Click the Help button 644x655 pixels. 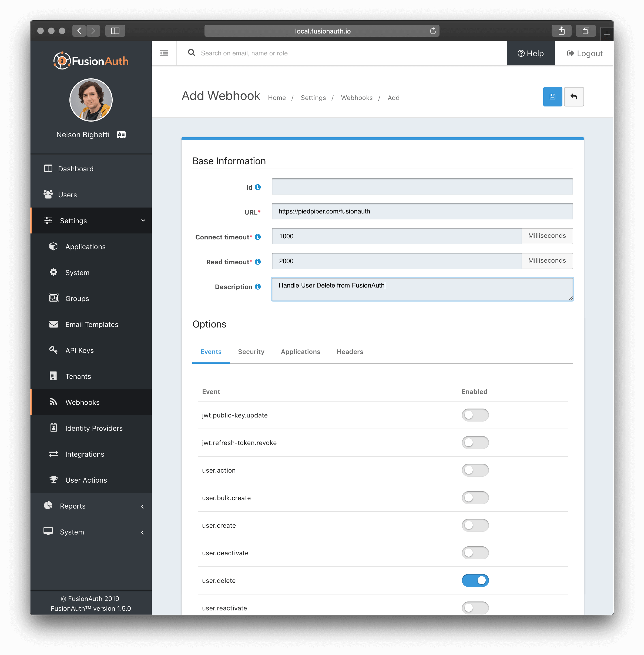(x=531, y=54)
